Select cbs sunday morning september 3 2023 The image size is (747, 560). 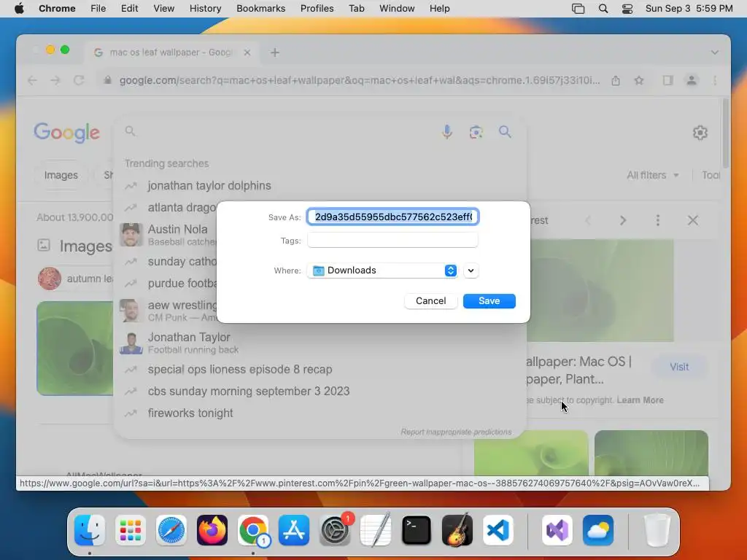tap(321, 392)
